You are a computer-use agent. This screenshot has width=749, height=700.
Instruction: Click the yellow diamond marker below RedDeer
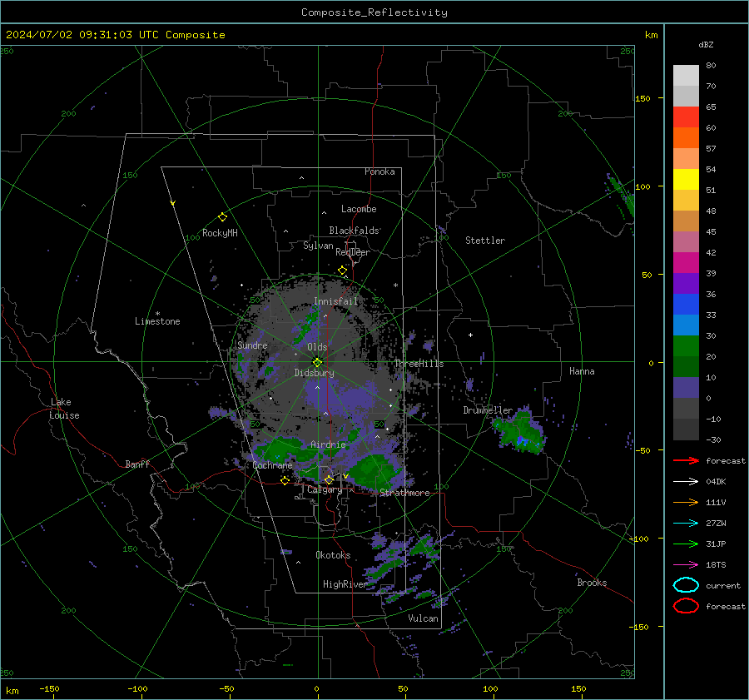click(x=342, y=271)
